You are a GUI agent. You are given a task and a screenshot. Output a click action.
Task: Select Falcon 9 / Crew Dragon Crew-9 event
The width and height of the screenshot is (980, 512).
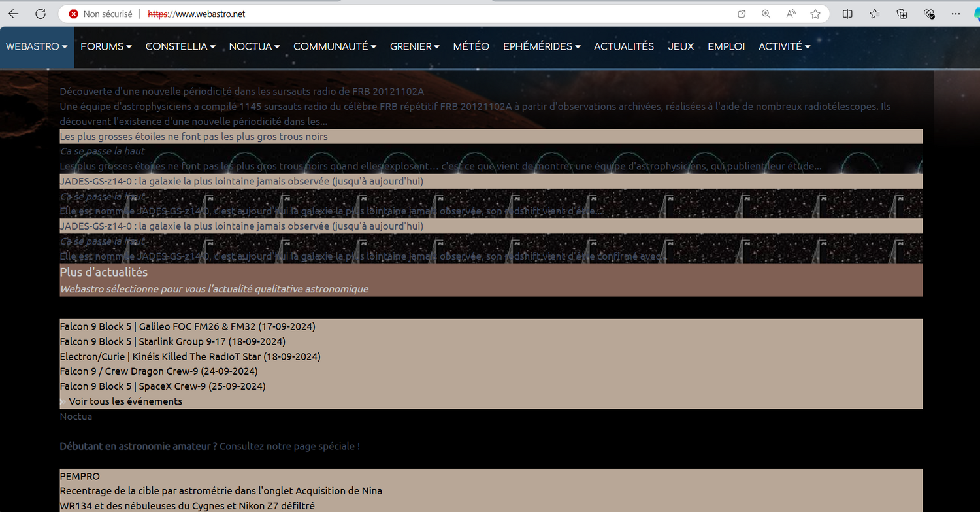pos(159,371)
